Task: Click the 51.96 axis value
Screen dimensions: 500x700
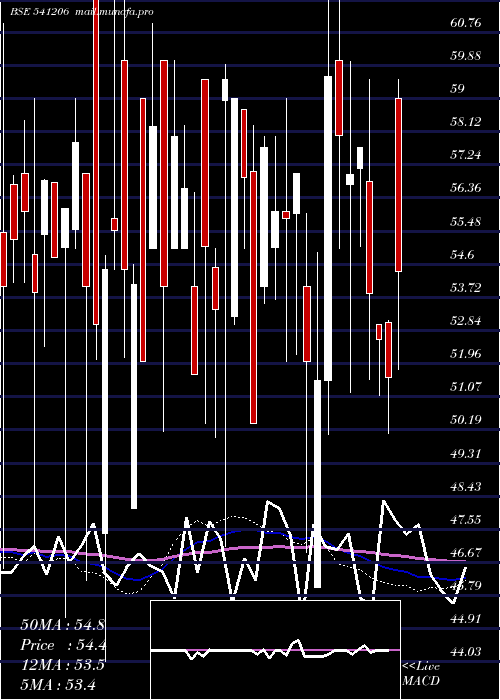Action: [x=466, y=354]
